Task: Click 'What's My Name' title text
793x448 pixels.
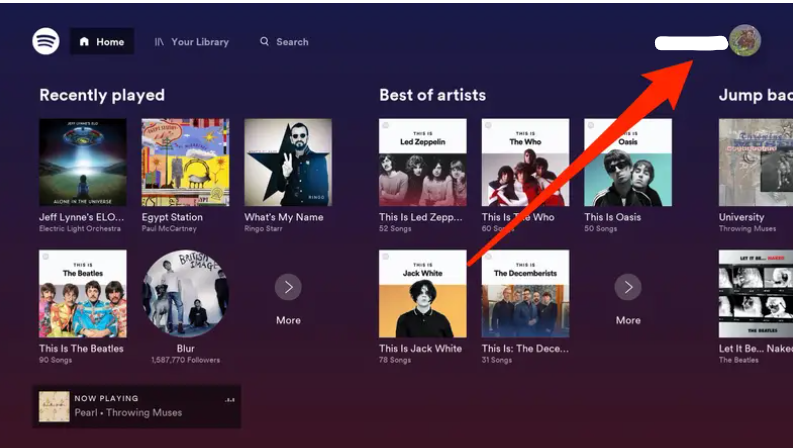Action: (284, 217)
